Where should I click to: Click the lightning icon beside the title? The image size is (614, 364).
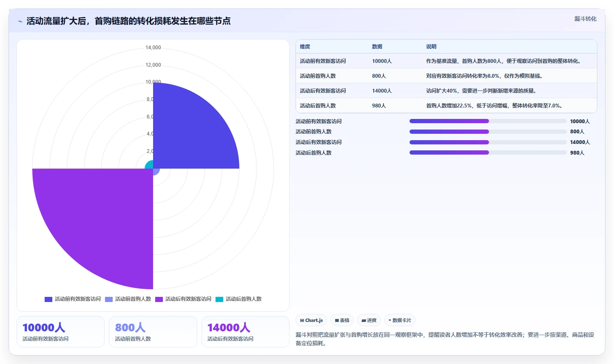[20, 21]
